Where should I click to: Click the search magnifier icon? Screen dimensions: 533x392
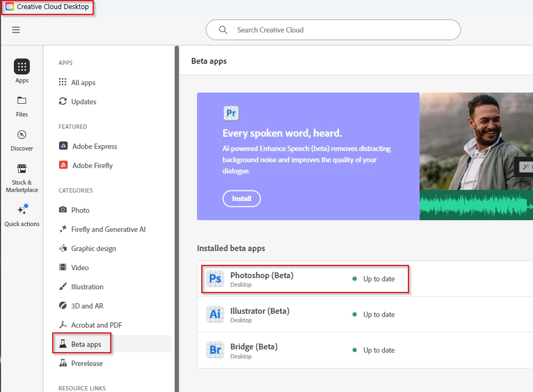pyautogui.click(x=223, y=30)
